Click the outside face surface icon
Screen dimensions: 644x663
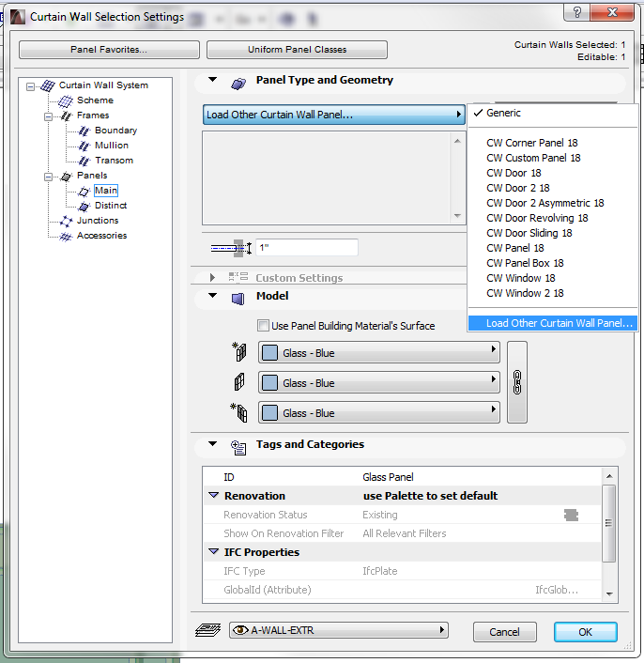pos(238,352)
